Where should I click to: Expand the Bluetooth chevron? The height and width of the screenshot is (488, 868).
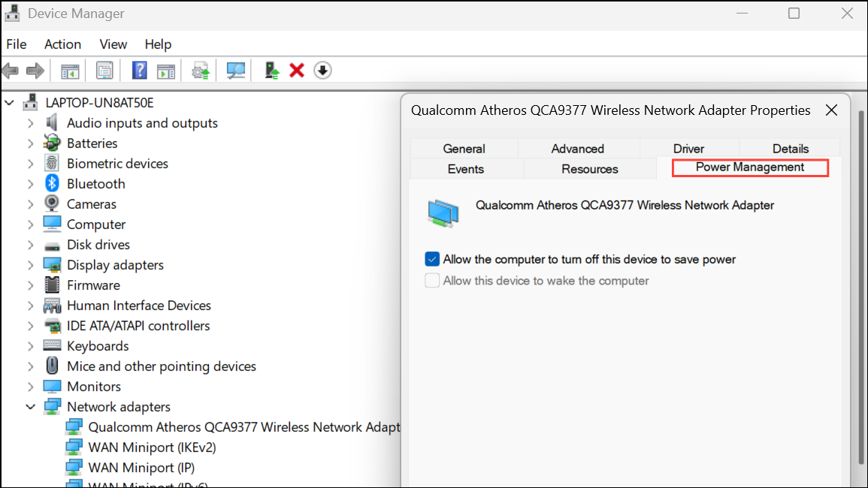click(31, 184)
